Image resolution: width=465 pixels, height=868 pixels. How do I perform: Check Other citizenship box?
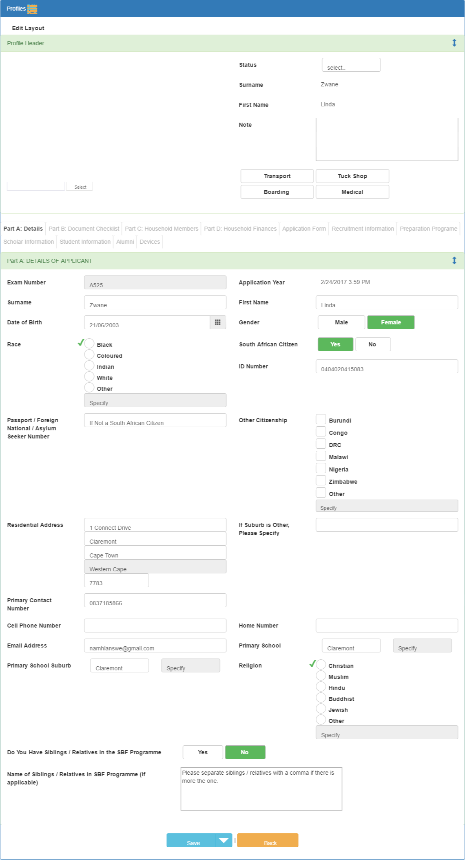pos(321,493)
